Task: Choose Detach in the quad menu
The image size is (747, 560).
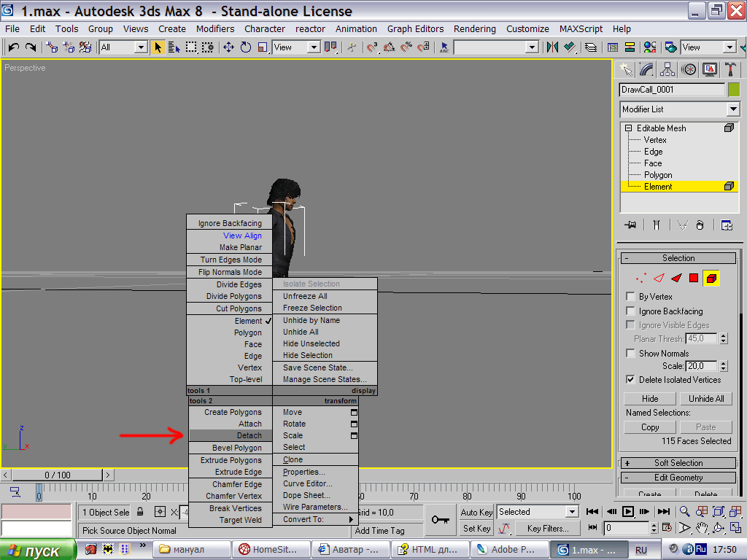Action: [x=231, y=436]
